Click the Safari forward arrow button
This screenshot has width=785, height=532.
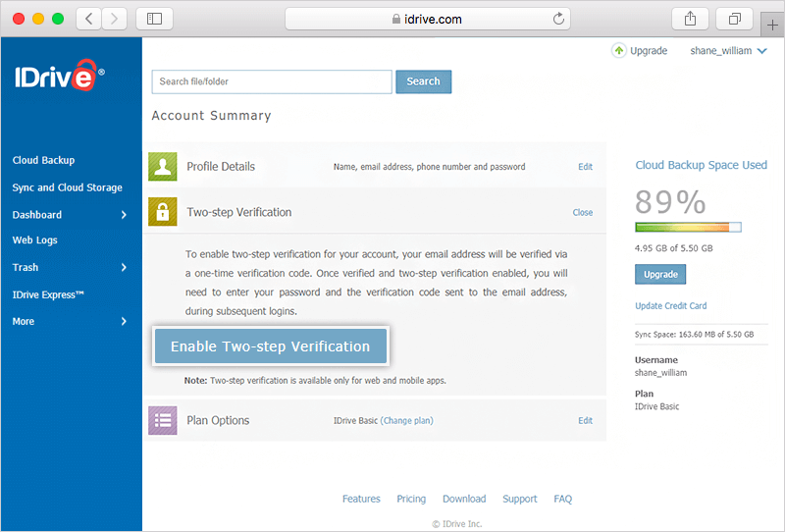coord(114,19)
